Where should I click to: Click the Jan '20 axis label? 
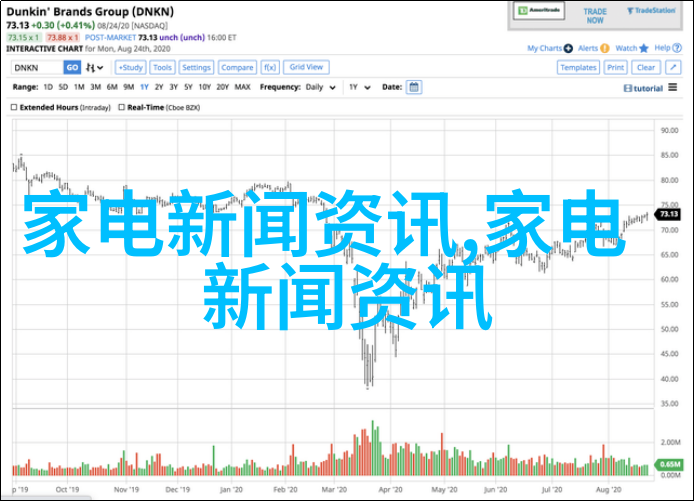click(x=231, y=490)
